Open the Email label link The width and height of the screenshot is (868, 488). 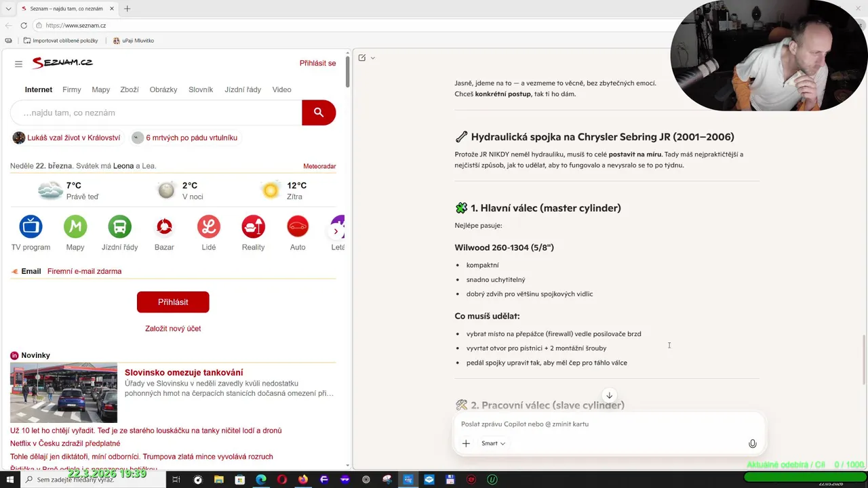[31, 271]
